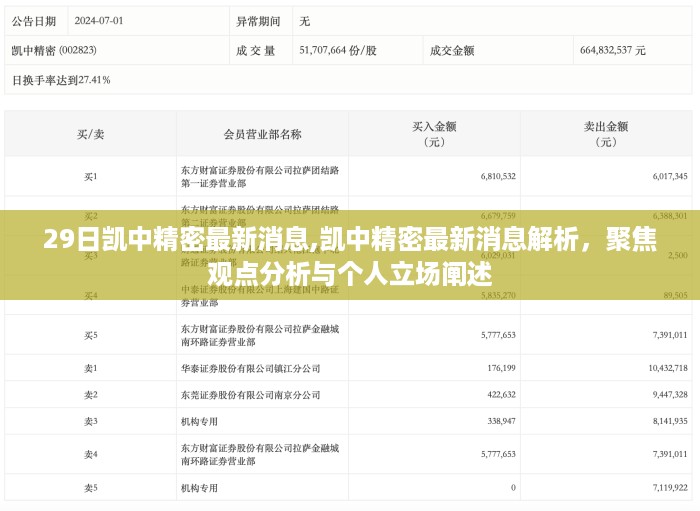Click the 卖出金额（元） column header
The width and height of the screenshot is (700, 511).
tap(605, 134)
